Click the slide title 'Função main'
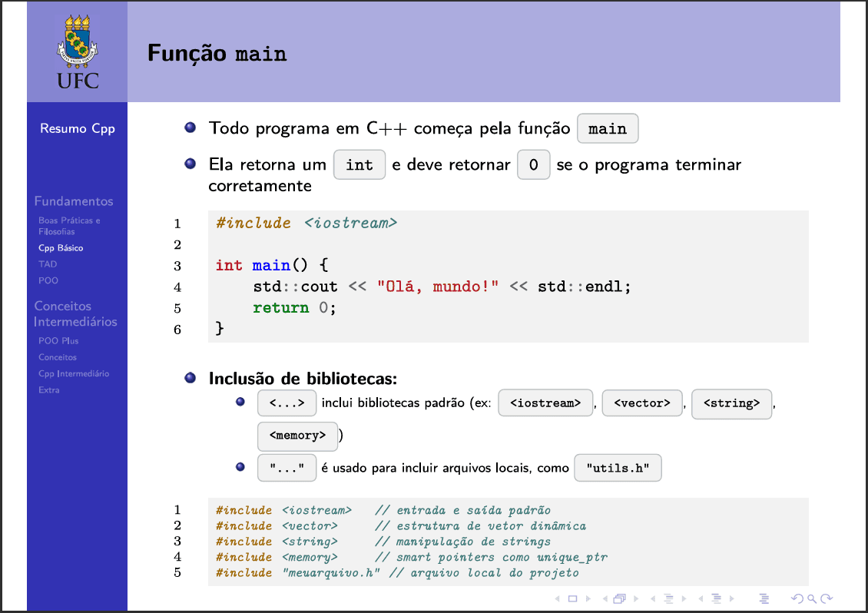Screen dimensions: 868x613 [217, 54]
